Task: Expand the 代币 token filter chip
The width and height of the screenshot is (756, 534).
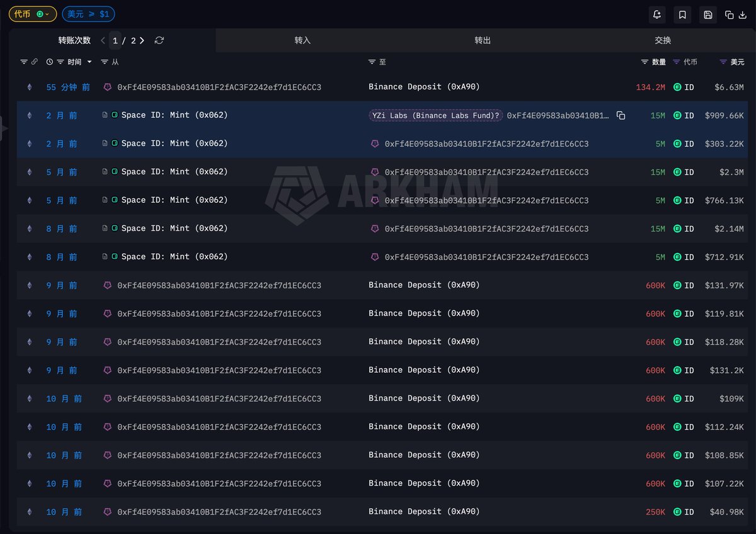Action: 33,14
